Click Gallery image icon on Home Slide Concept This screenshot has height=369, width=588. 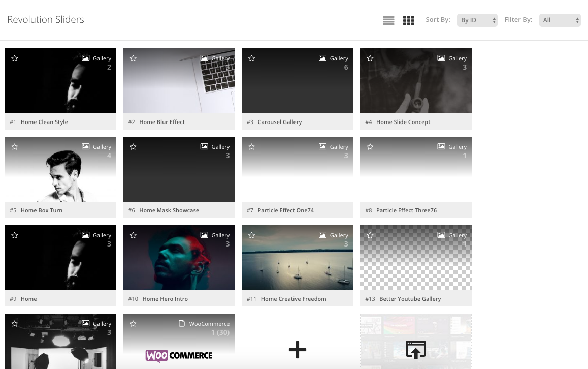[x=441, y=58]
